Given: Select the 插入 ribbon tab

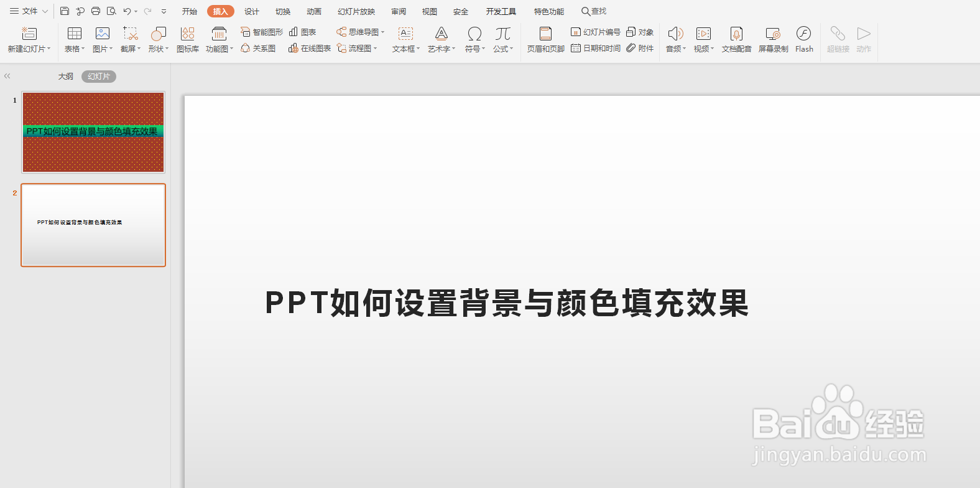Looking at the screenshot, I should [x=221, y=11].
